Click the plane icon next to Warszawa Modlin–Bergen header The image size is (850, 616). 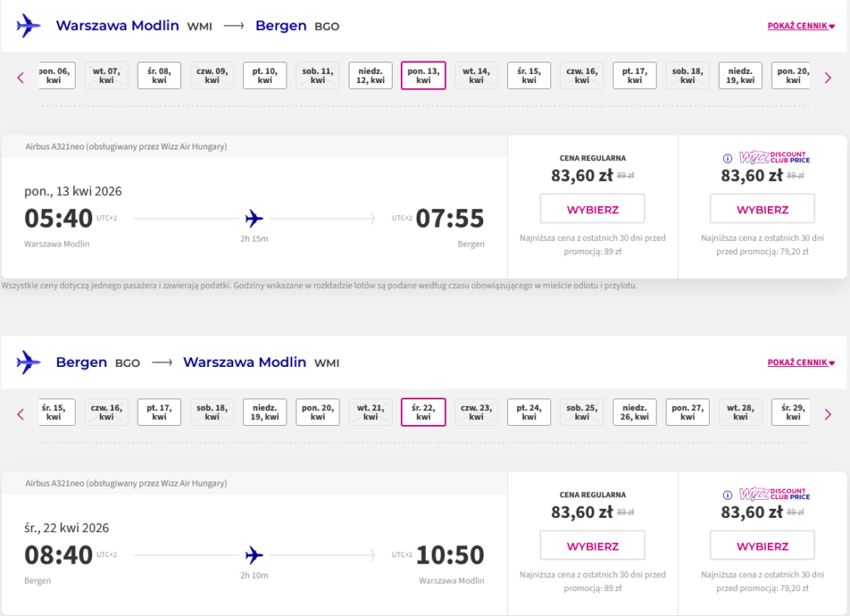(29, 26)
